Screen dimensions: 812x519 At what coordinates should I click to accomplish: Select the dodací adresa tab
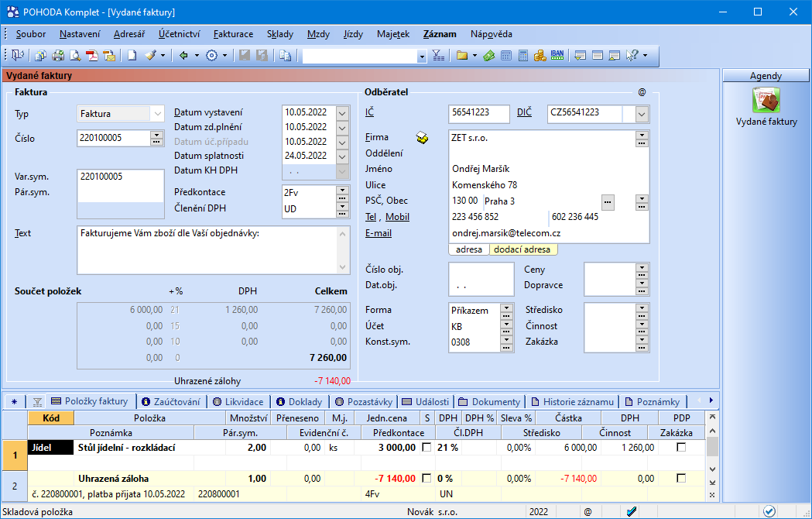522,249
